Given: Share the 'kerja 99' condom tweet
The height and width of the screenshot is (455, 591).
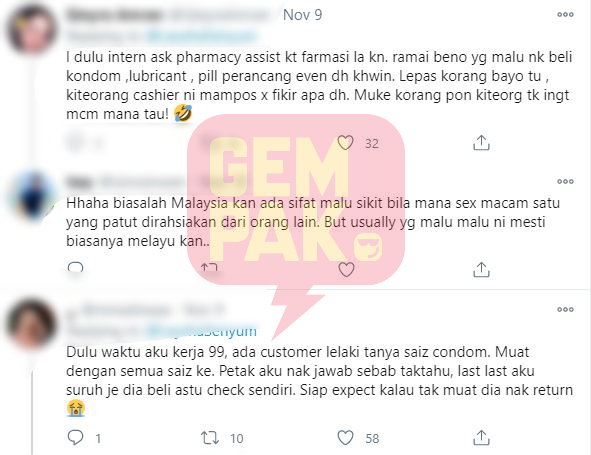Looking at the screenshot, I should [481, 438].
